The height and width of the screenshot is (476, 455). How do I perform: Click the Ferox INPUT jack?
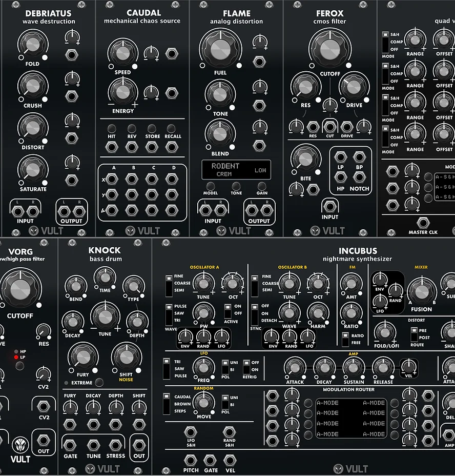(330, 206)
